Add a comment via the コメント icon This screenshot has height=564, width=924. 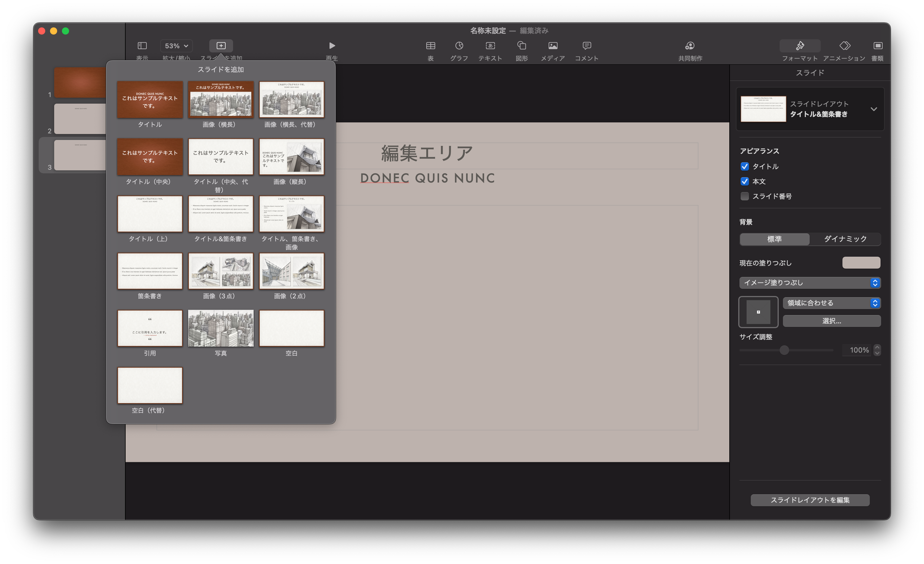(x=586, y=46)
